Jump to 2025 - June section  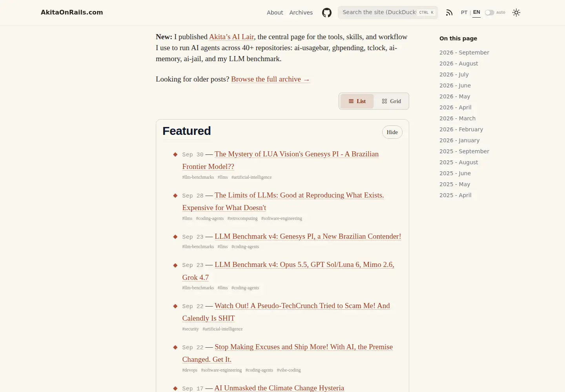pyautogui.click(x=455, y=173)
